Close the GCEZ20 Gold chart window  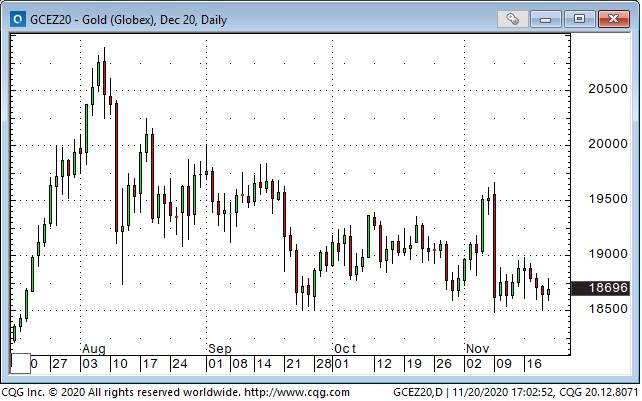click(x=613, y=19)
